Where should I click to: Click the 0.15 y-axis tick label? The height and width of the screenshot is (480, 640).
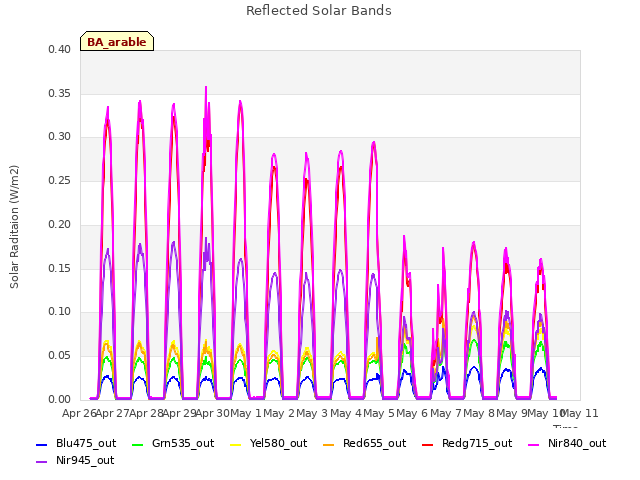59,268
